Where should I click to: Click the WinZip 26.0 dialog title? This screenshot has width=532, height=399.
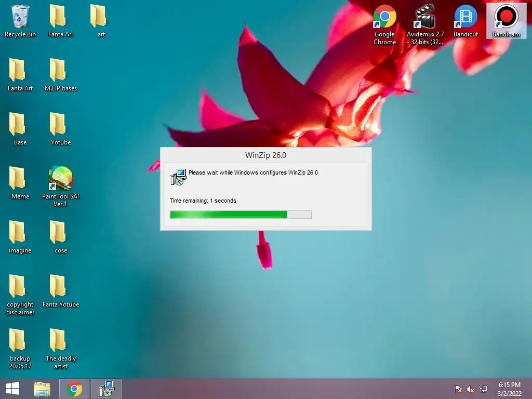point(265,155)
